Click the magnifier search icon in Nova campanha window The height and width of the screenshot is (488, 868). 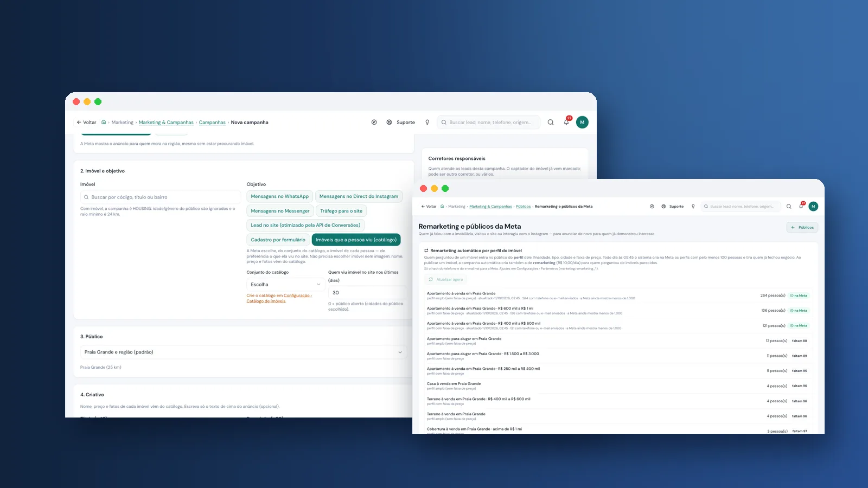click(x=551, y=122)
